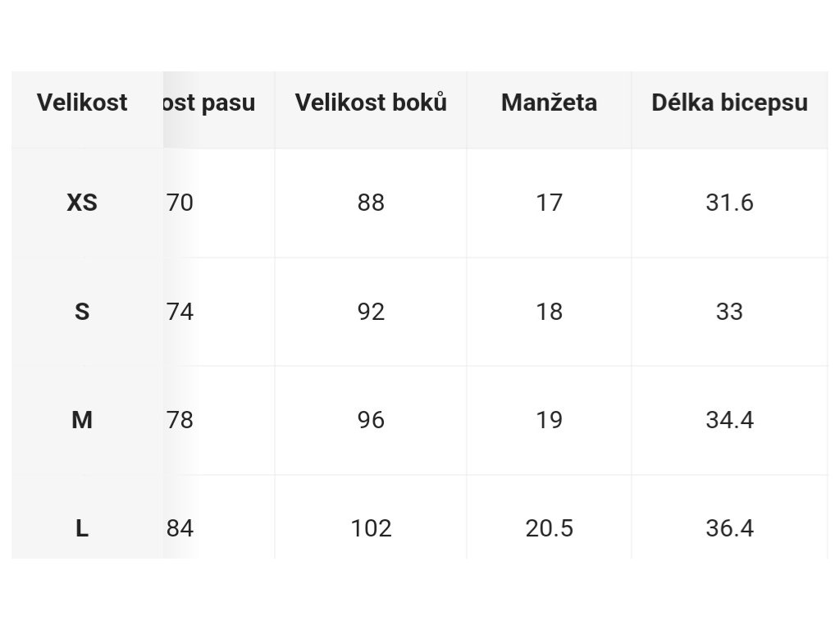Click the waist value 70 cell
The height and width of the screenshot is (630, 840).
click(219, 203)
